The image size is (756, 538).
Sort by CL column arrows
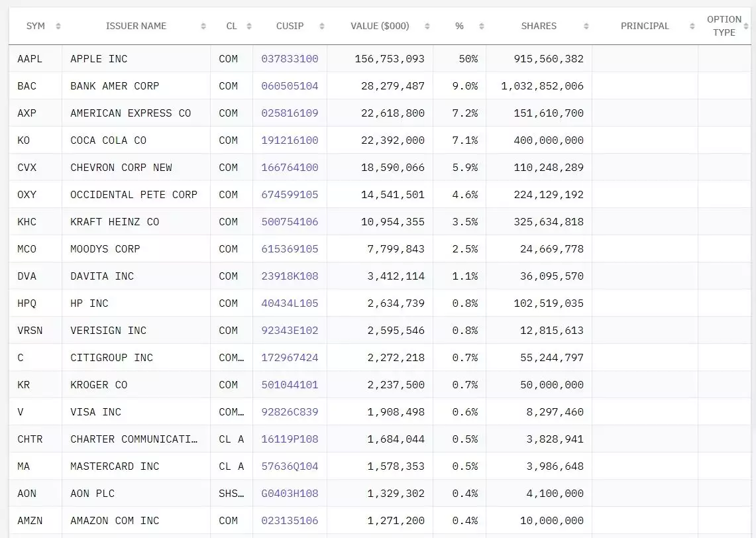(248, 26)
